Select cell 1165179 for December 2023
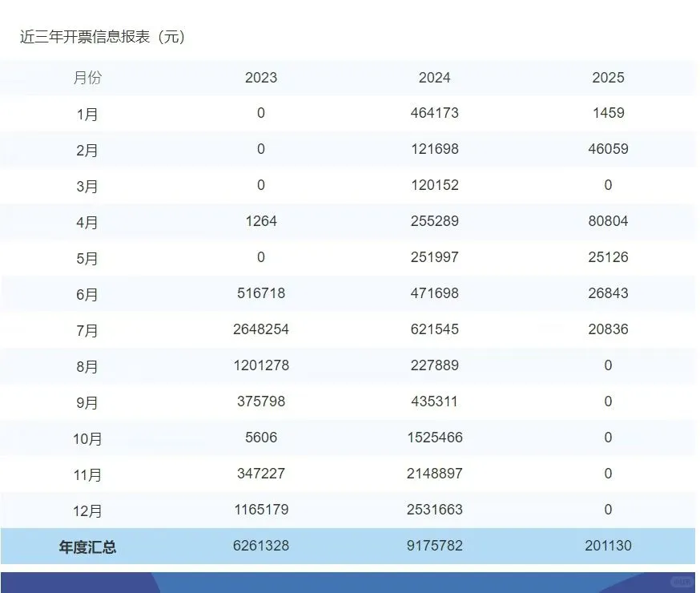The height and width of the screenshot is (593, 700). point(260,510)
